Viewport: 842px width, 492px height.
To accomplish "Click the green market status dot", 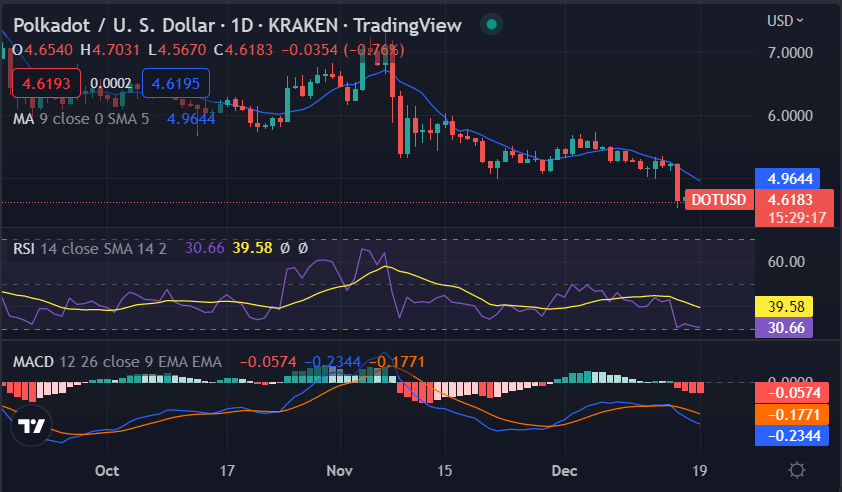I will [491, 24].
